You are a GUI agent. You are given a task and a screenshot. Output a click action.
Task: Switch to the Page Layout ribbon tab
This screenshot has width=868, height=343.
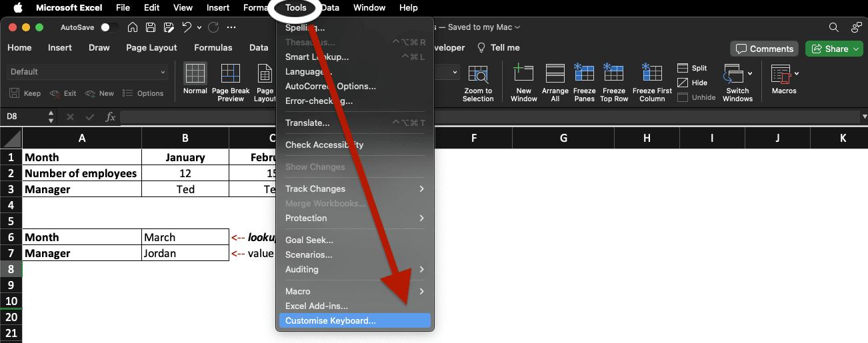pos(151,47)
